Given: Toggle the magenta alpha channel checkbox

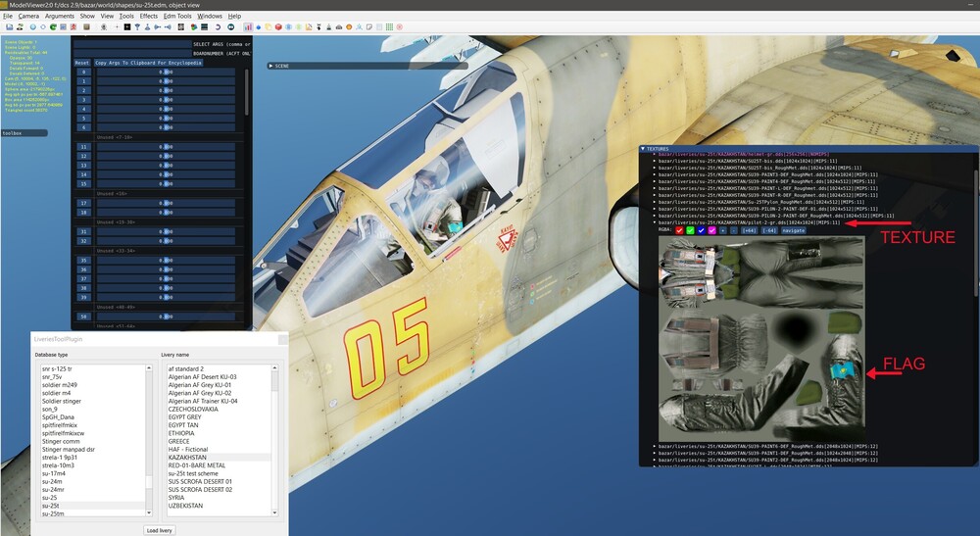Looking at the screenshot, I should pos(711,231).
